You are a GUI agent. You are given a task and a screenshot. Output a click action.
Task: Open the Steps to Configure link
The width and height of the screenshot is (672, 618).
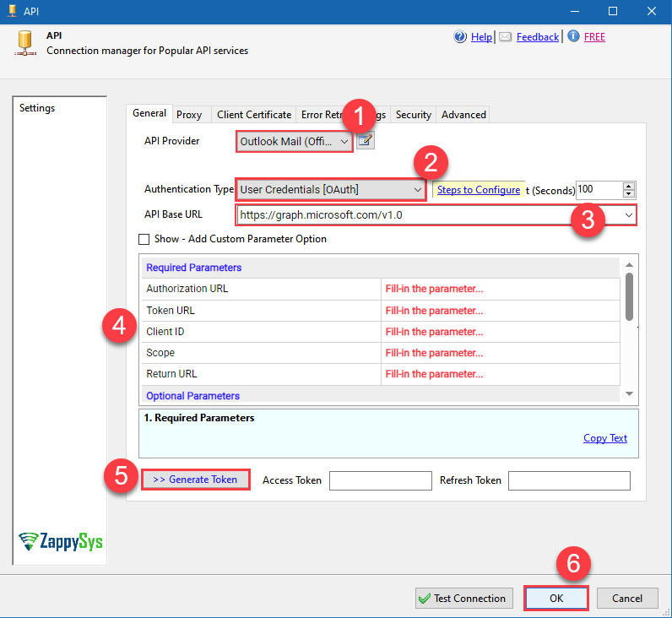click(479, 190)
